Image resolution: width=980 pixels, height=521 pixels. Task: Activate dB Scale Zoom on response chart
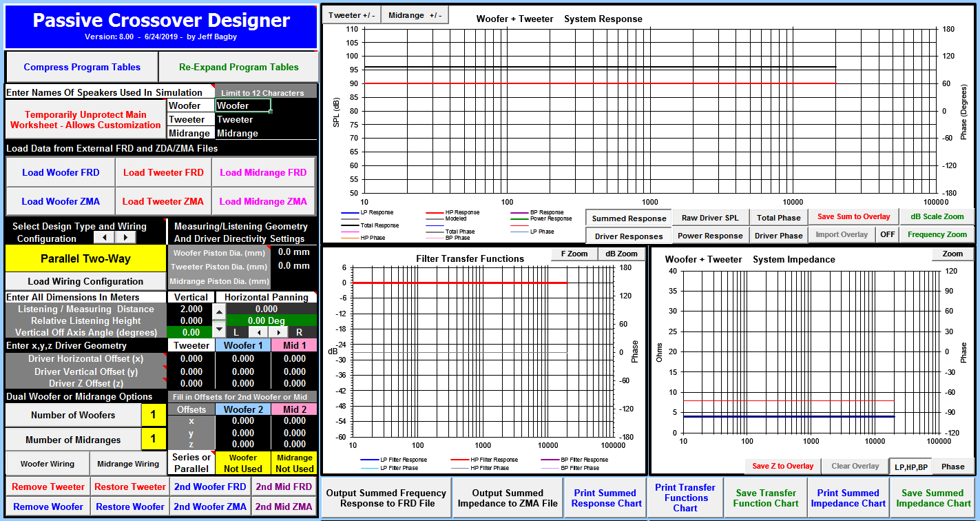click(x=937, y=216)
